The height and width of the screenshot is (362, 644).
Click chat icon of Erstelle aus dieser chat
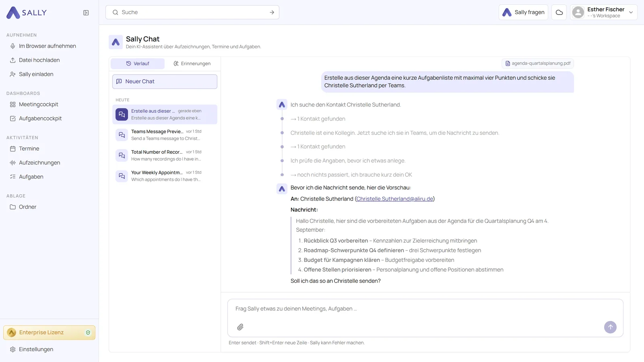[122, 115]
